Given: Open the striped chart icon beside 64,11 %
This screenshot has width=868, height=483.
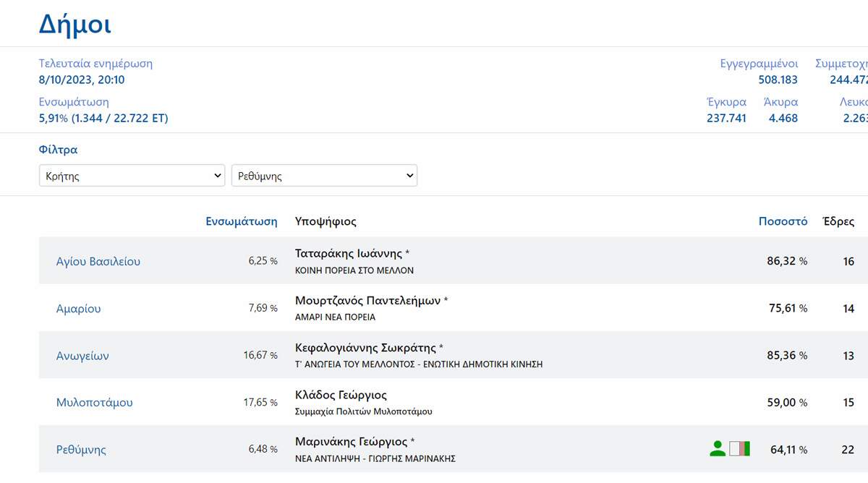Looking at the screenshot, I should (739, 449).
